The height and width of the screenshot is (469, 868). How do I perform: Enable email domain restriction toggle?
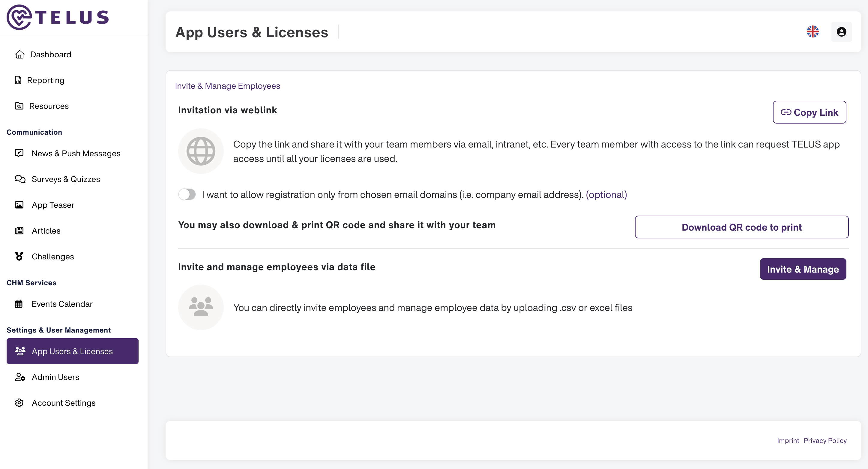(187, 194)
